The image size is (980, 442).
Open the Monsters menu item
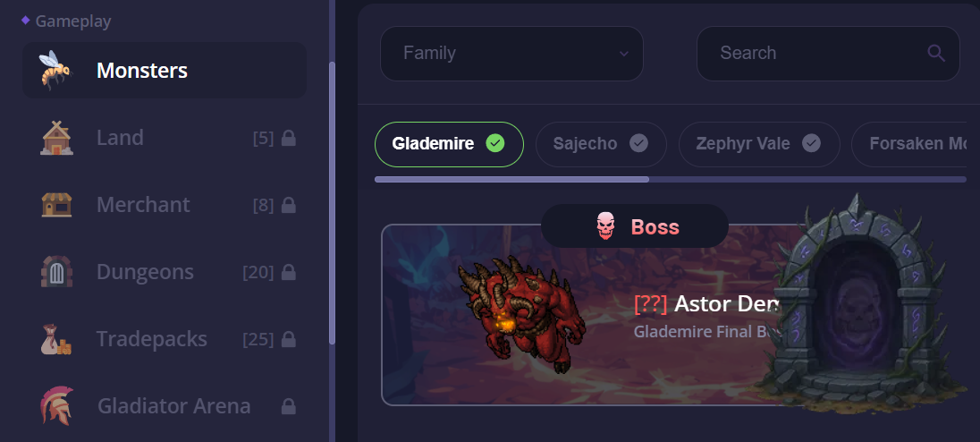[x=165, y=70]
